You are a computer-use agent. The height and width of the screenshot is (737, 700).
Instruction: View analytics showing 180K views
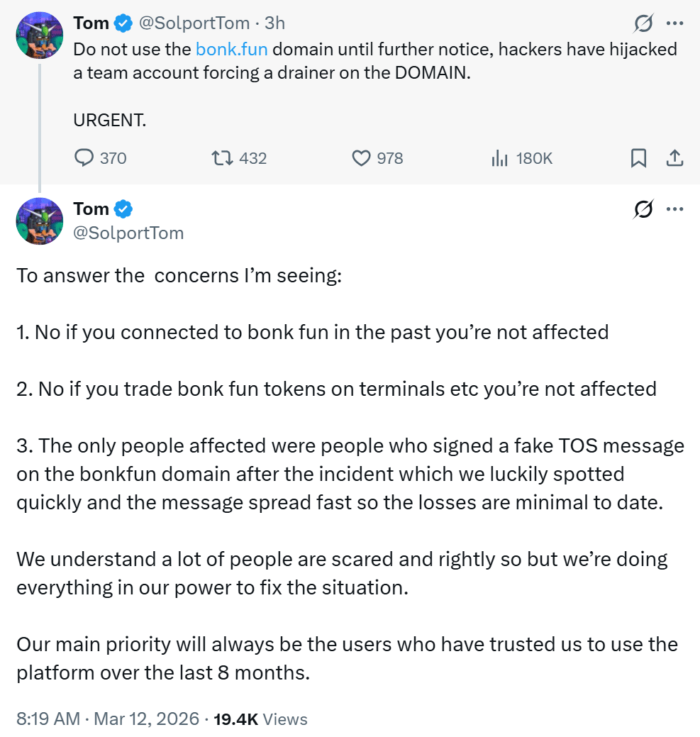coord(500,157)
